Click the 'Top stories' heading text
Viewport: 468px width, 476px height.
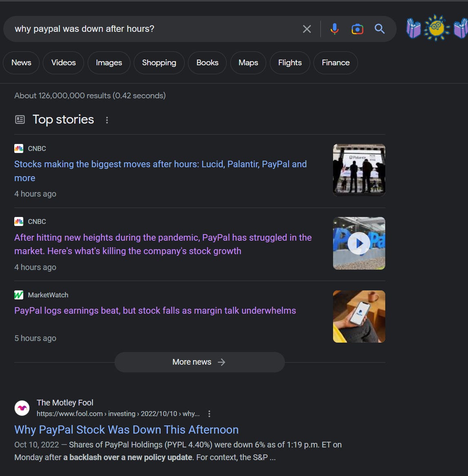[x=63, y=120]
